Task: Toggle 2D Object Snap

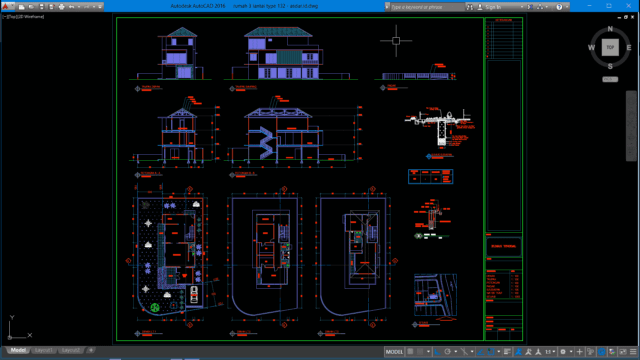Action: [491, 352]
